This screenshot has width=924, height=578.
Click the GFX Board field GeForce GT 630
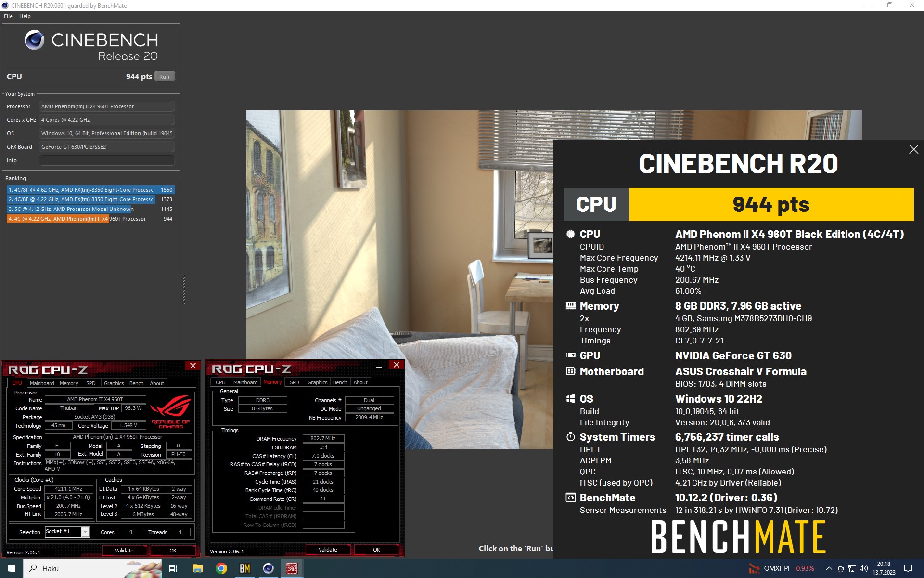(107, 147)
